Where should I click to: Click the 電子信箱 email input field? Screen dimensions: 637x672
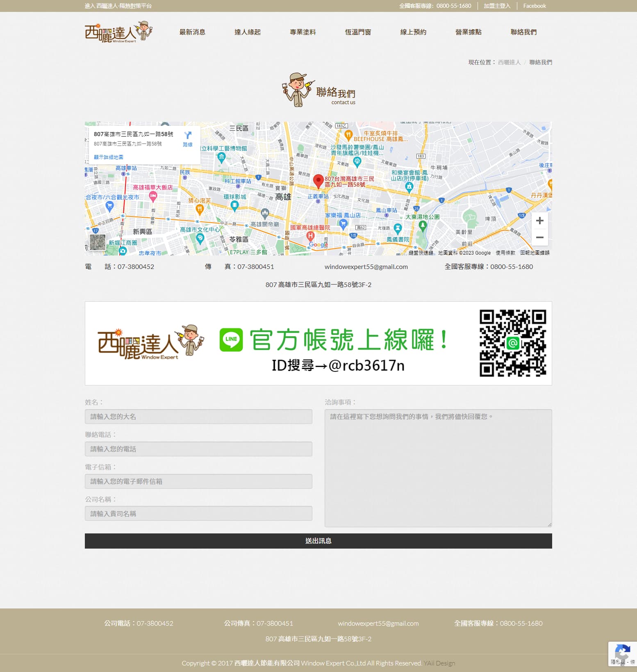198,481
